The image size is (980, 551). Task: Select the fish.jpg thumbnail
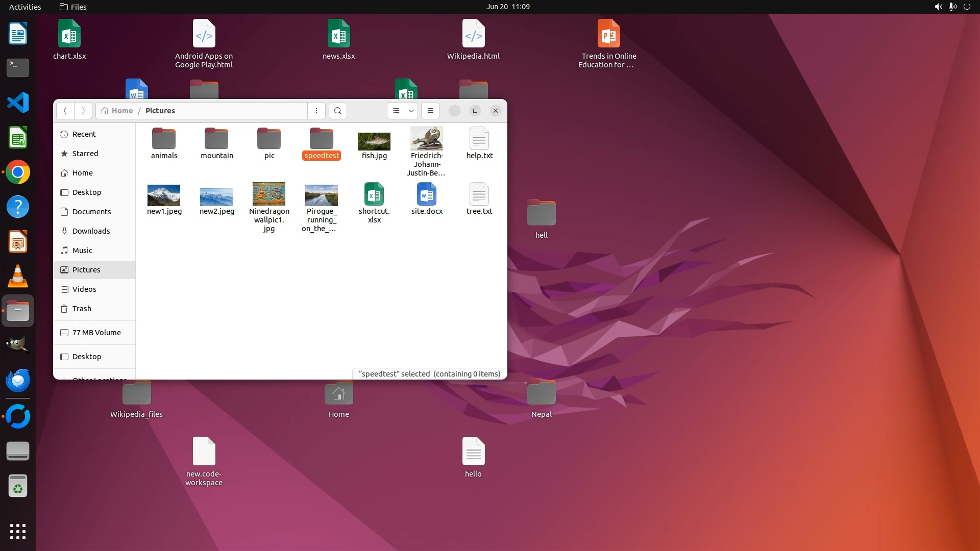(374, 141)
